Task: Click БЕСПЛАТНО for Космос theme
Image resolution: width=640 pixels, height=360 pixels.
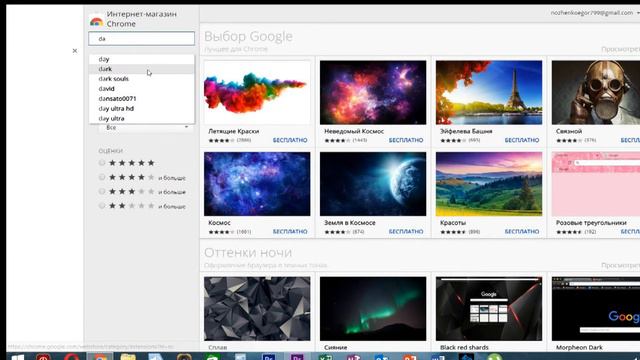Action: pyautogui.click(x=290, y=231)
